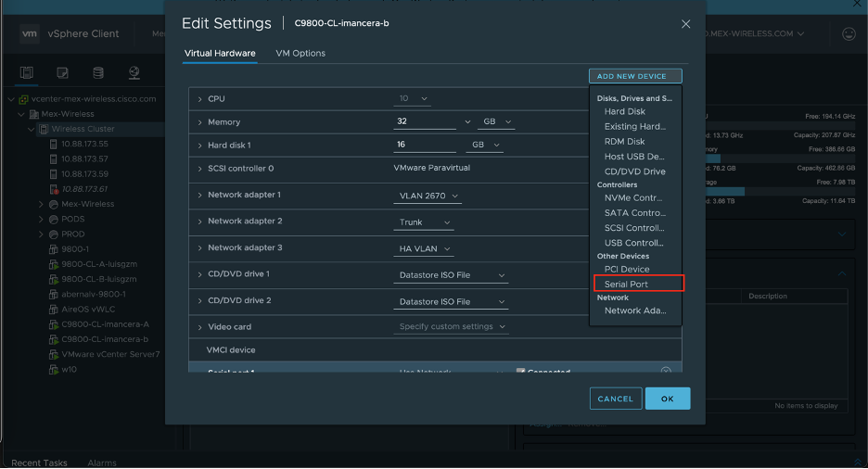This screenshot has width=868, height=469.
Task: Click the CANCEL button
Action: (616, 399)
